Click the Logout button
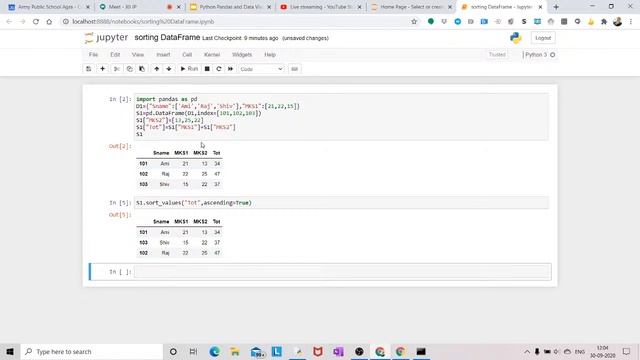This screenshot has height=360, width=640. pos(543,38)
